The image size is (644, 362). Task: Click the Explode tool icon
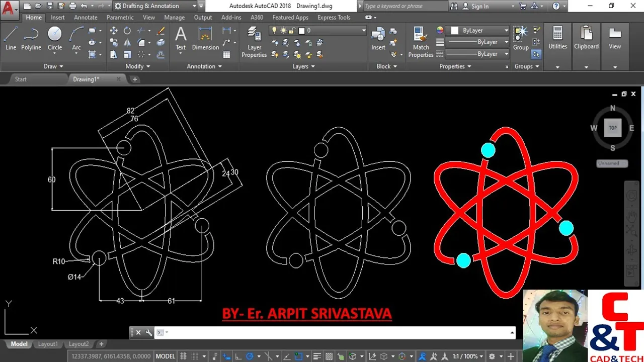(x=161, y=43)
